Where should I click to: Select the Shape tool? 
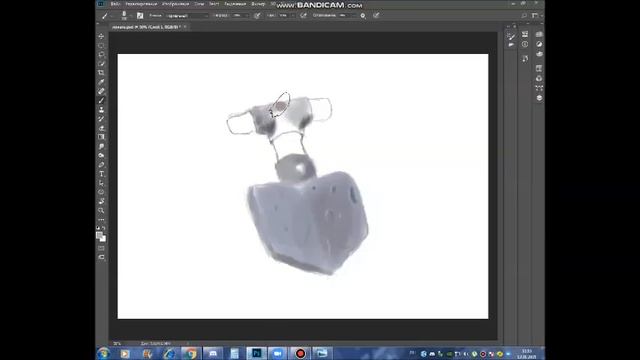coord(101,192)
